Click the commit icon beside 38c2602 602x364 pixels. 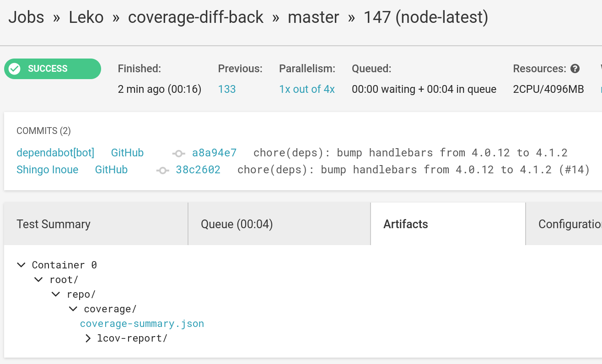tap(162, 170)
